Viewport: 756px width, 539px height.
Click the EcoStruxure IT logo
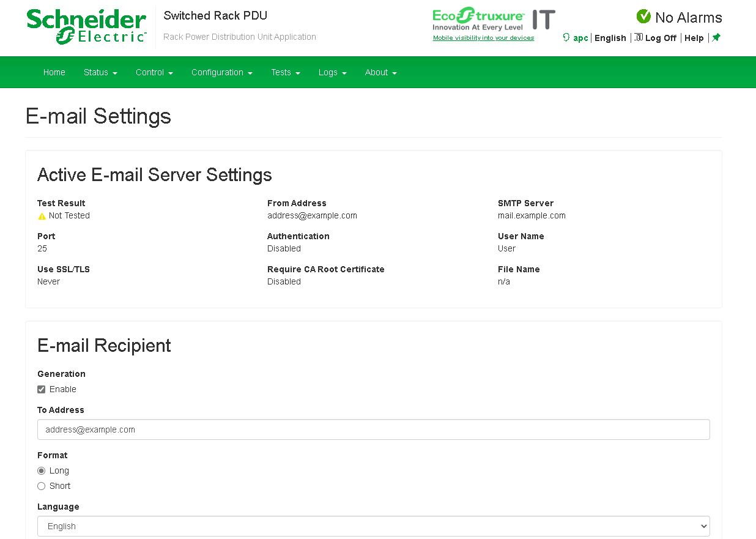click(x=494, y=19)
